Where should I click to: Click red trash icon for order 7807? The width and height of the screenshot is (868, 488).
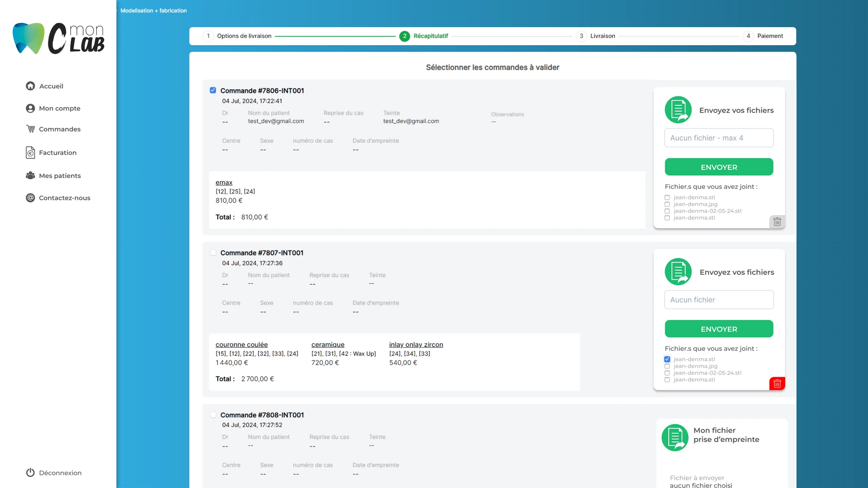[777, 384]
